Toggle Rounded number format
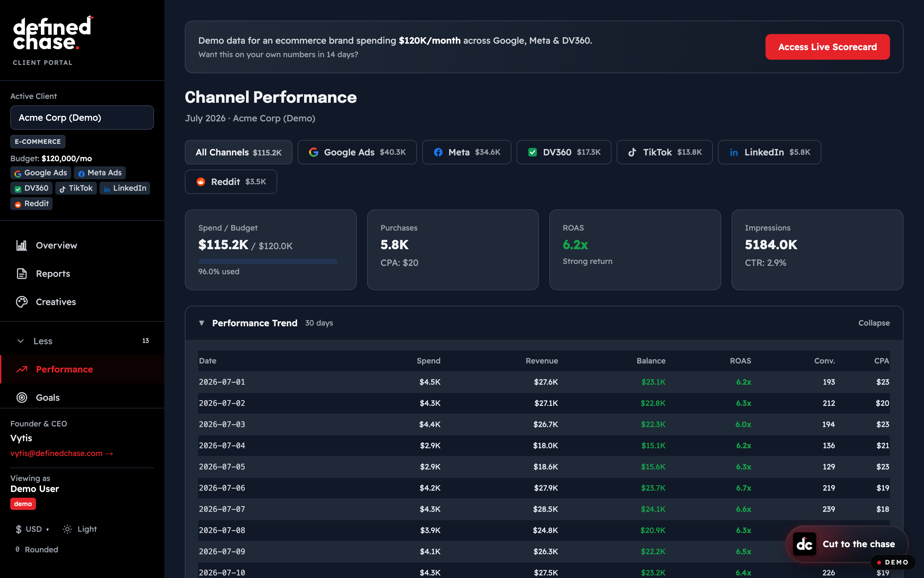 coord(37,549)
